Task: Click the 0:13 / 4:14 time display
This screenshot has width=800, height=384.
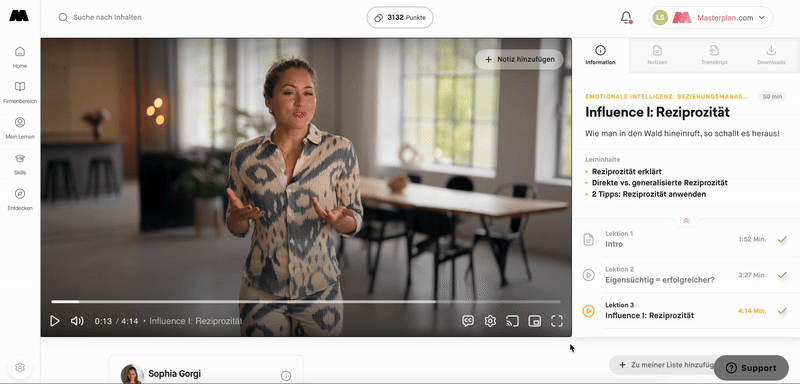Action: tap(116, 321)
